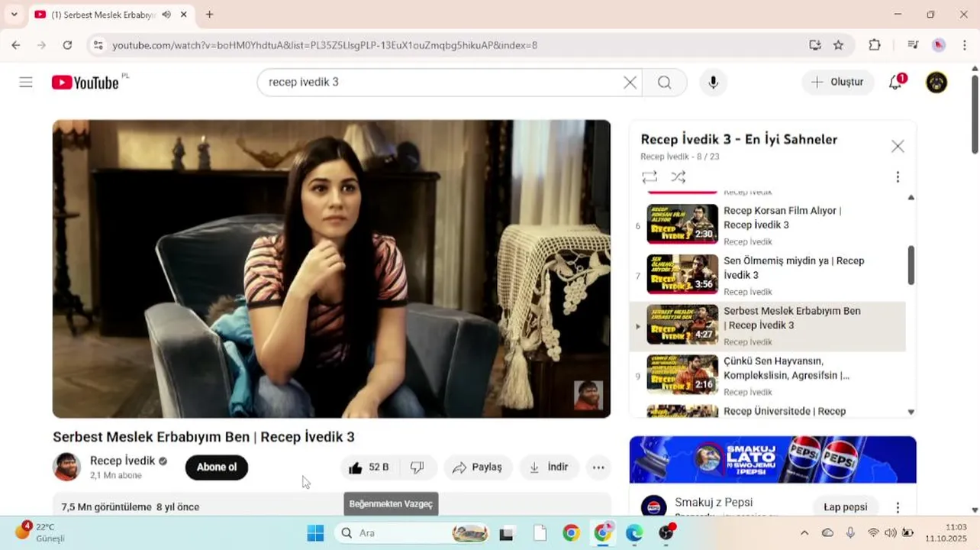Click the Łap pepsi ad button
Image resolution: width=980 pixels, height=550 pixels.
845,507
